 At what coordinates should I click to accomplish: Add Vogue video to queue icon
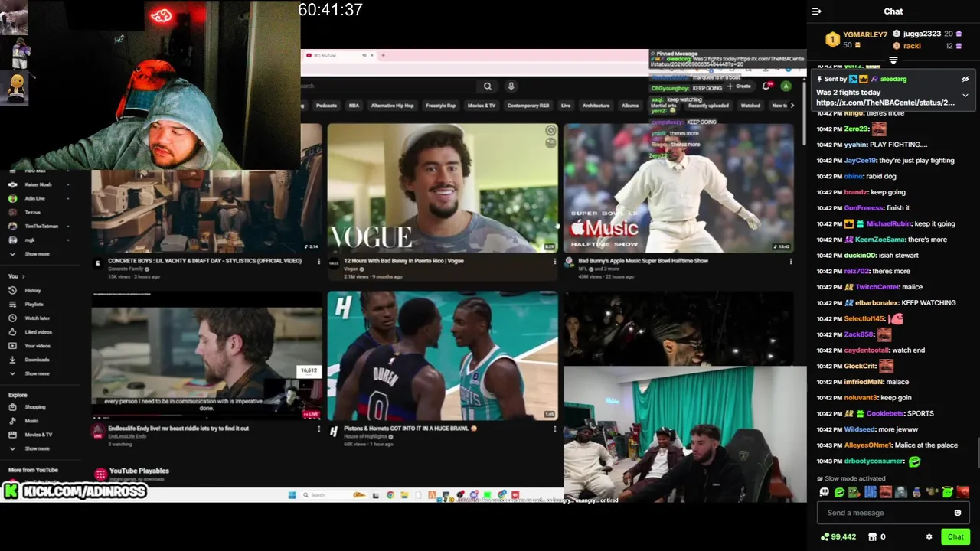[x=550, y=143]
